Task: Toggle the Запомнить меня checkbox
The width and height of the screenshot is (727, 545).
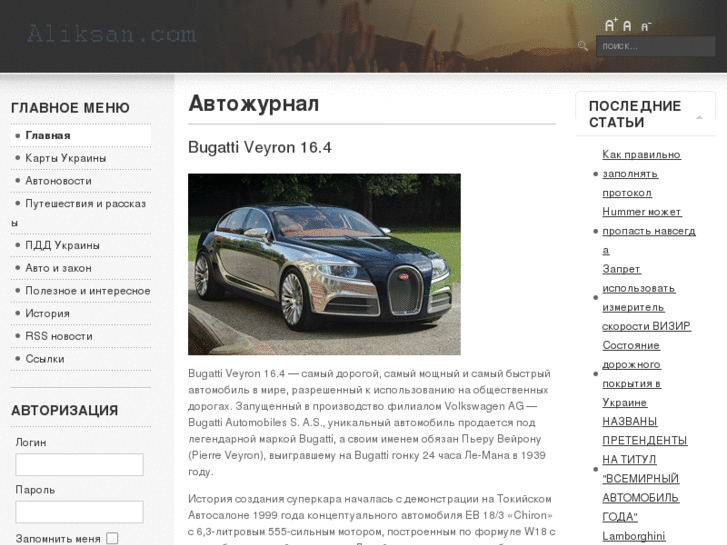Action: 112,538
